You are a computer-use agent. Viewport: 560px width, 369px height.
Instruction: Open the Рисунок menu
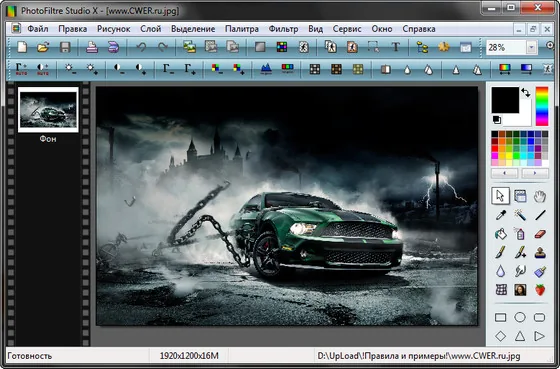114,29
